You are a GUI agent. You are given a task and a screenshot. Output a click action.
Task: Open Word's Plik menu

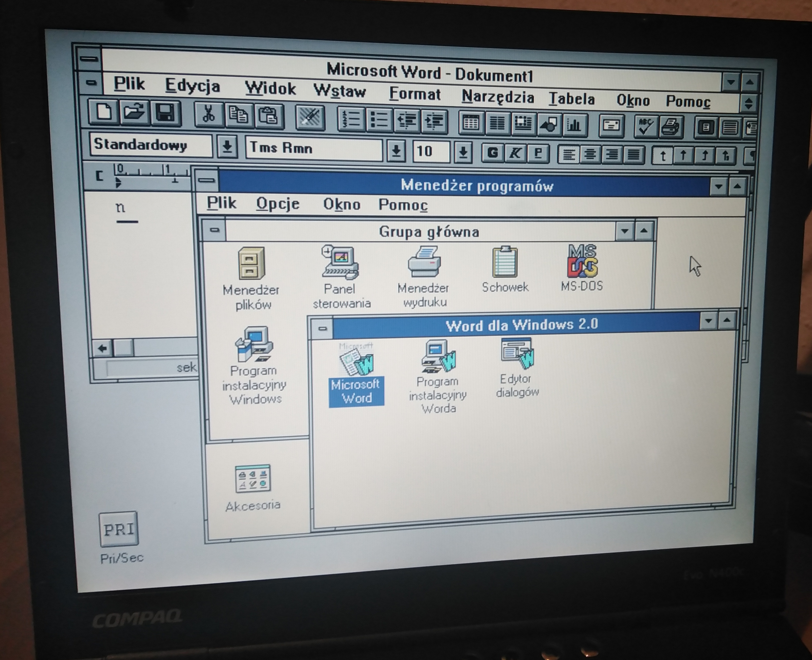pyautogui.click(x=129, y=84)
